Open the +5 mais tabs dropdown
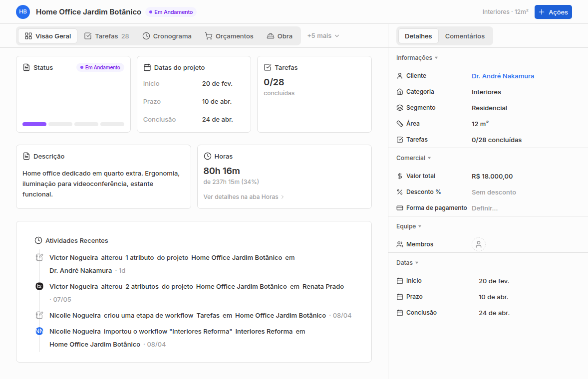The height and width of the screenshot is (379, 588). click(x=323, y=36)
